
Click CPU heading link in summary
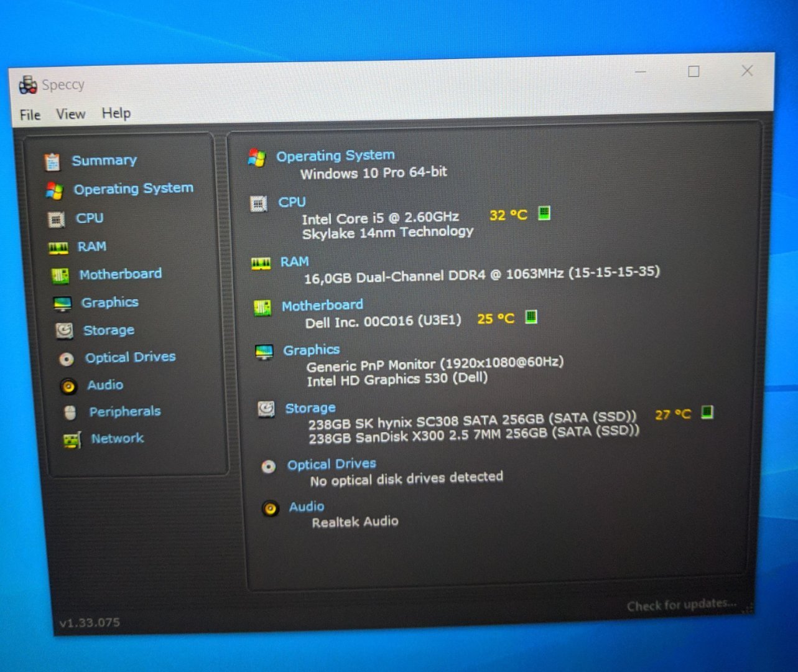click(292, 202)
